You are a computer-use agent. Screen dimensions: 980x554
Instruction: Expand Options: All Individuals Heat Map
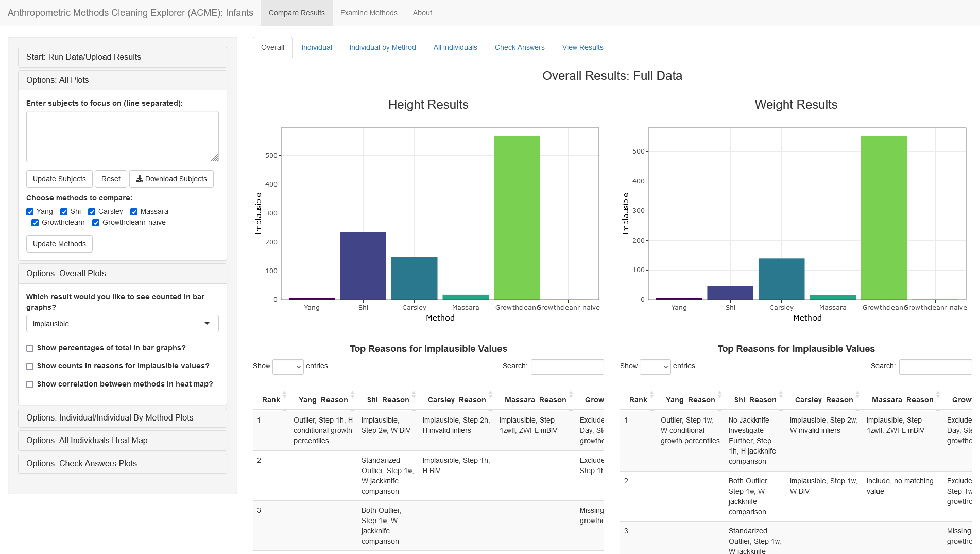(123, 441)
